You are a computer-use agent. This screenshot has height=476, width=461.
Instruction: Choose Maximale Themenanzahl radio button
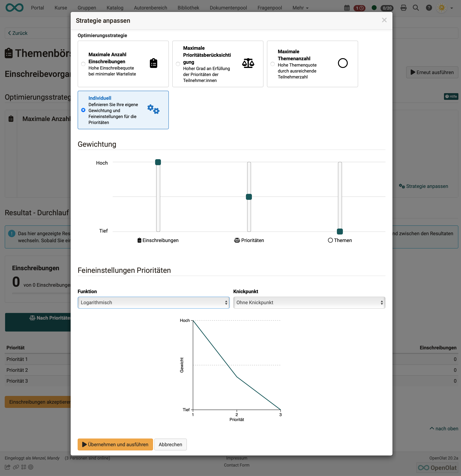(x=272, y=64)
